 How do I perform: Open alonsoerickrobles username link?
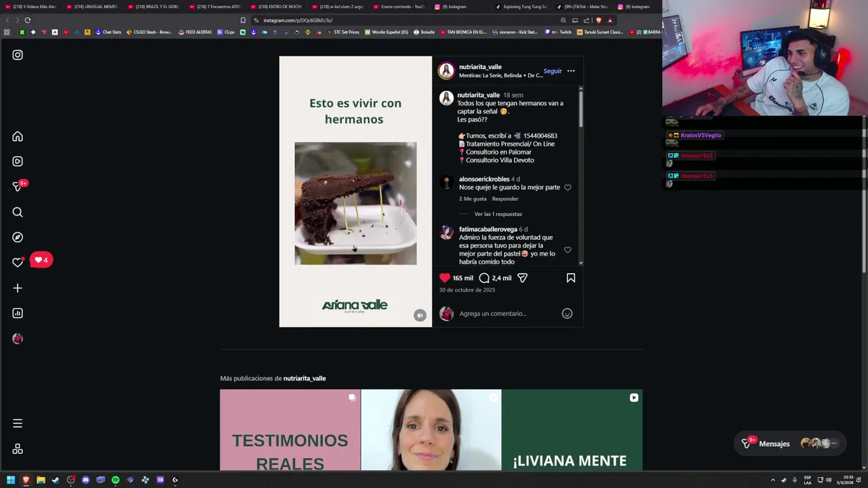click(x=484, y=180)
